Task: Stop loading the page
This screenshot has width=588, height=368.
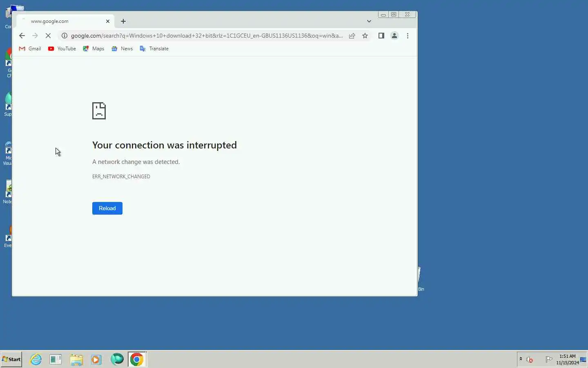Action: [48, 36]
